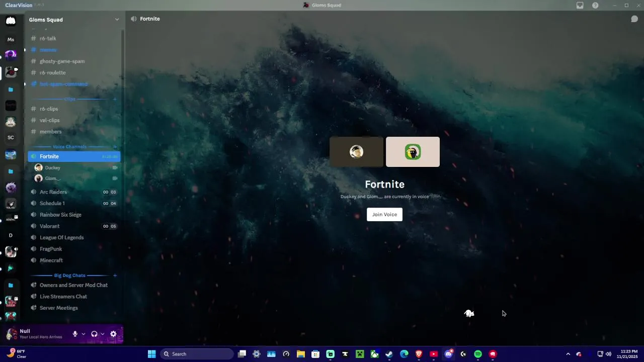Join the Valorant voice channel
This screenshot has width=644, height=362.
tap(74, 226)
